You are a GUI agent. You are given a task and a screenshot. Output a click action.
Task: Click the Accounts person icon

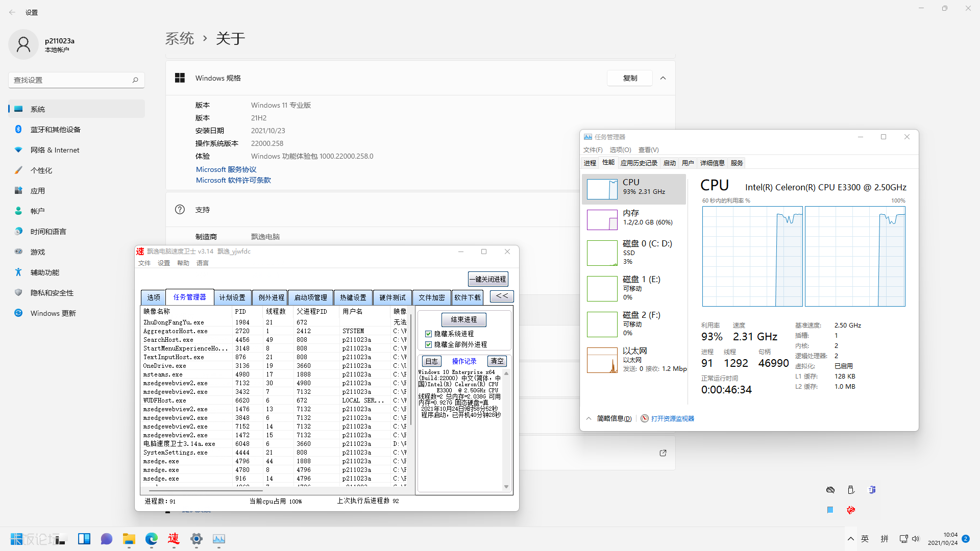click(18, 211)
